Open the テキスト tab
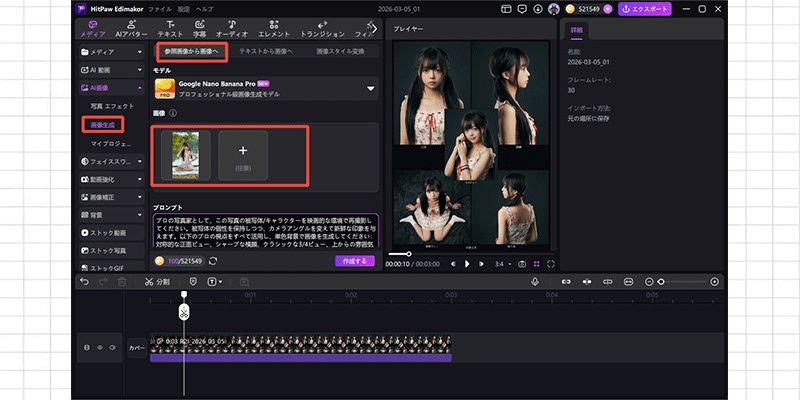Viewport: 800px width, 400px height. point(170,29)
